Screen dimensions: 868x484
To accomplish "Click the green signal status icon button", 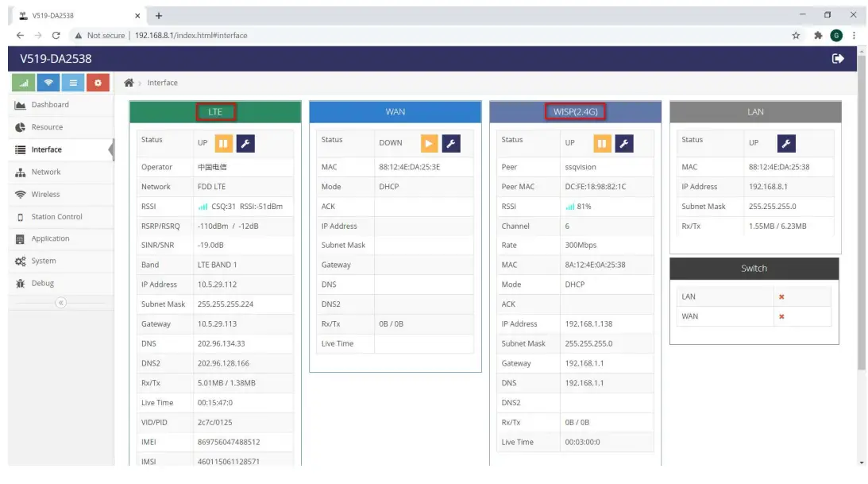I will [x=24, y=83].
